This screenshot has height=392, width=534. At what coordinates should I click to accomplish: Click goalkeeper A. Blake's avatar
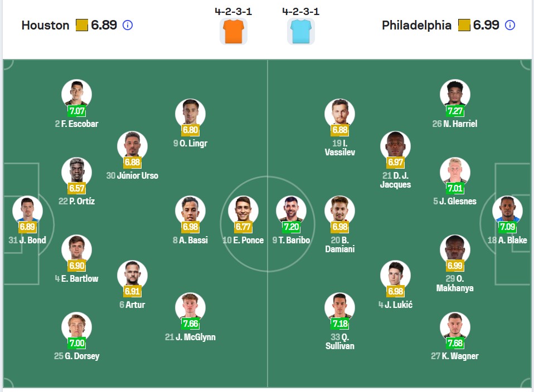[x=507, y=210]
